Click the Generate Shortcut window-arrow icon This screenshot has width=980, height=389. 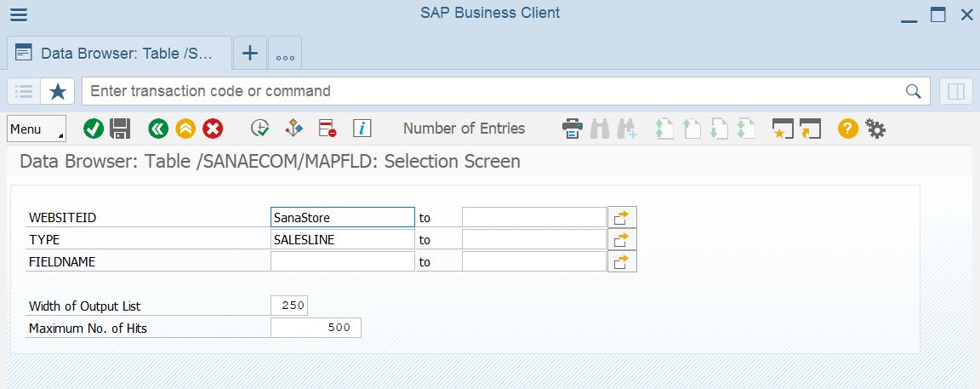pyautogui.click(x=809, y=129)
